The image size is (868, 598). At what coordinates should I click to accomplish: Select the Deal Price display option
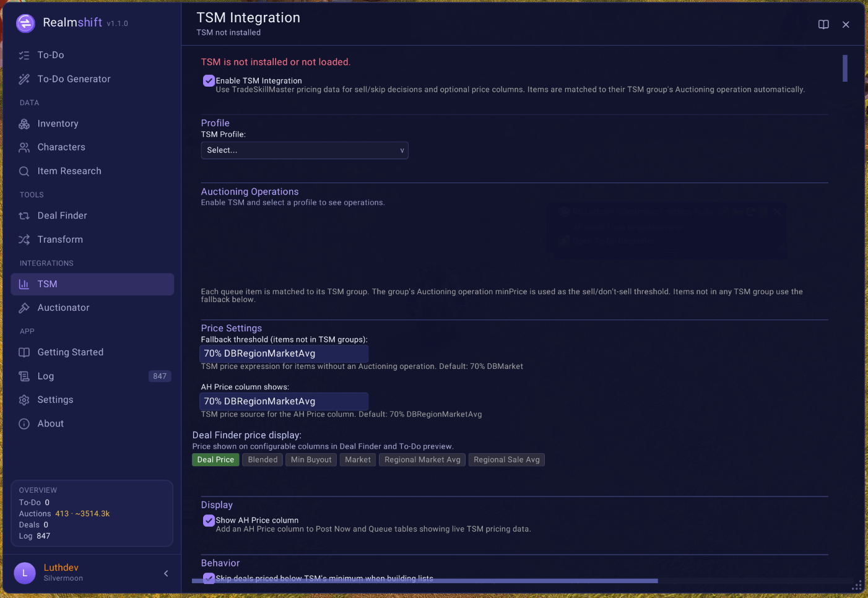215,460
